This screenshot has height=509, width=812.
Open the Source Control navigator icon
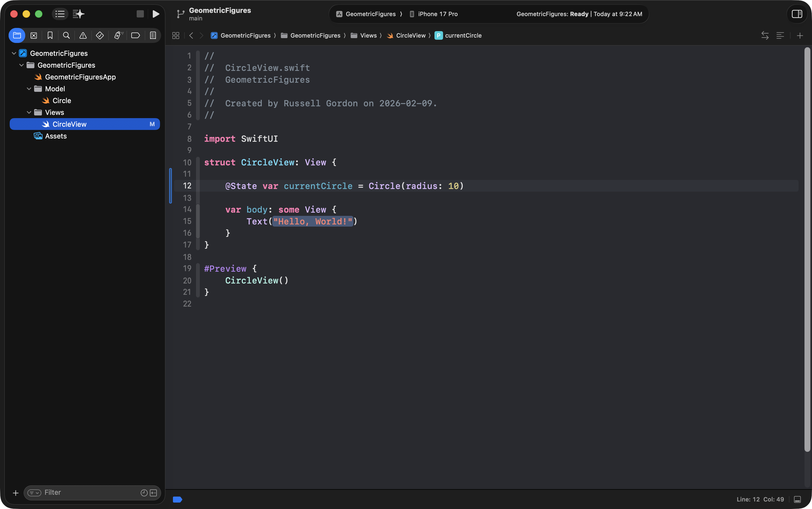point(34,35)
